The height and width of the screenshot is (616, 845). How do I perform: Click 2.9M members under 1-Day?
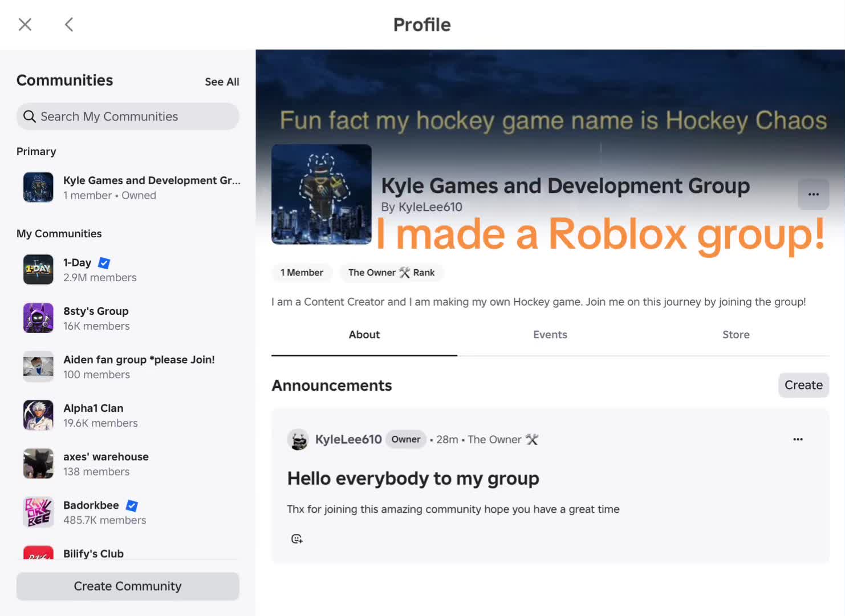pos(100,278)
